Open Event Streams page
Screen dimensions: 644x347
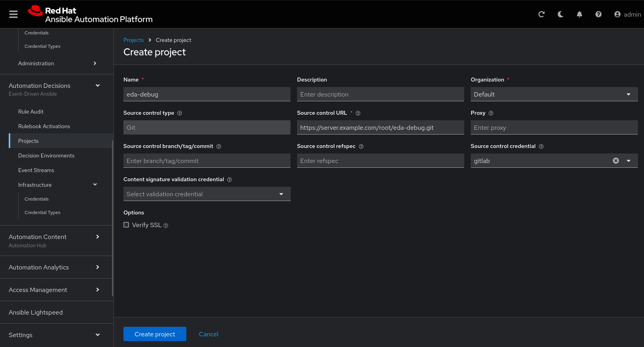[x=36, y=170]
